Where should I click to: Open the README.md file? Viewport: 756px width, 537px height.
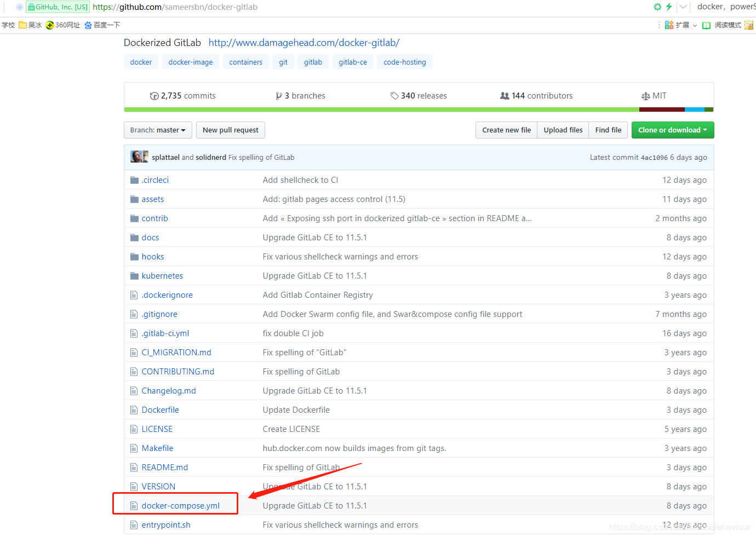click(165, 467)
